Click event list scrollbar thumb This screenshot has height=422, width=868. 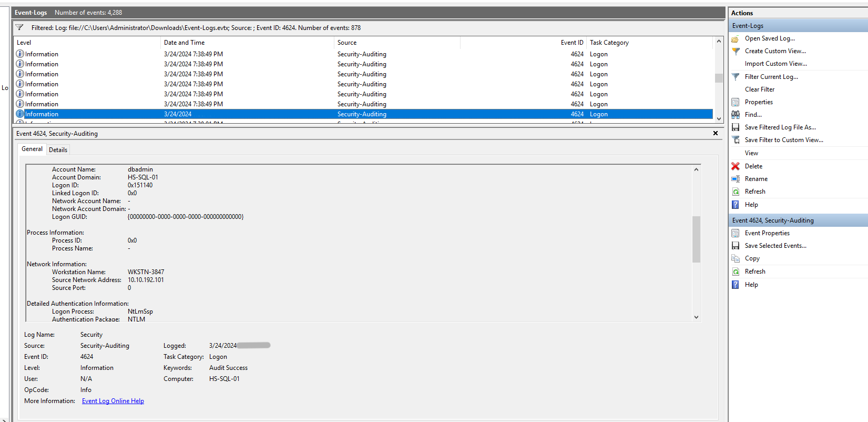(719, 78)
